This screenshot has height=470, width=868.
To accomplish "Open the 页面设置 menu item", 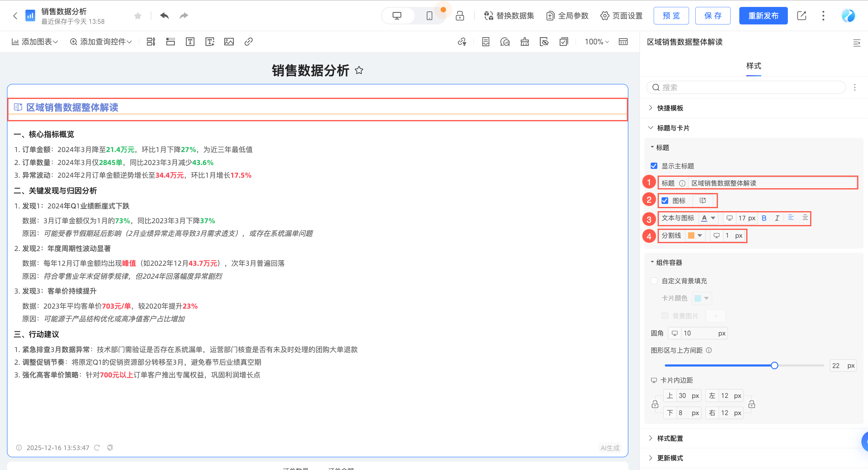I will click(622, 16).
